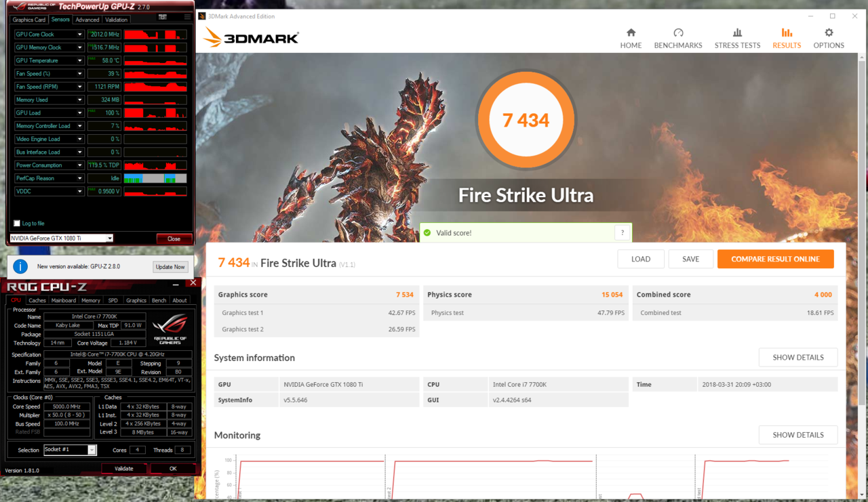Open CPU-Z About tab
868x502 pixels.
tap(180, 300)
